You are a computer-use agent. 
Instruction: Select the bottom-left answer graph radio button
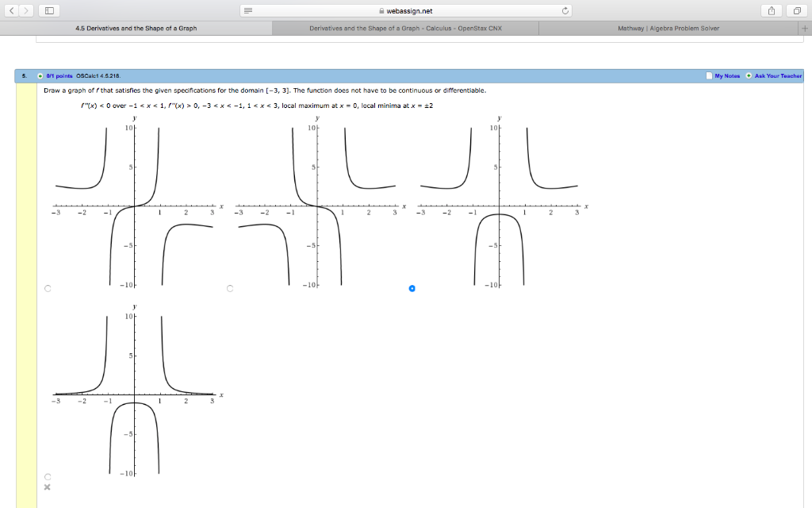[x=47, y=477]
